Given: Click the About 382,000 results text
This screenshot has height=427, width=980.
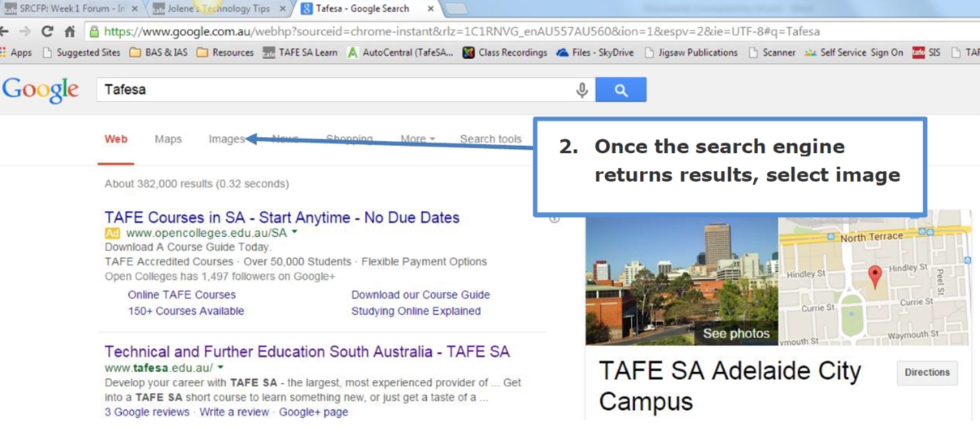Looking at the screenshot, I should click(x=197, y=184).
